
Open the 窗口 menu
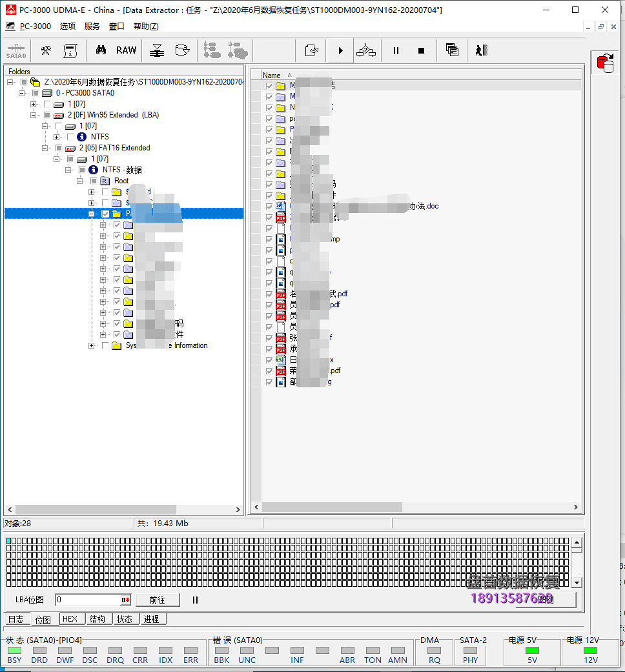(116, 26)
